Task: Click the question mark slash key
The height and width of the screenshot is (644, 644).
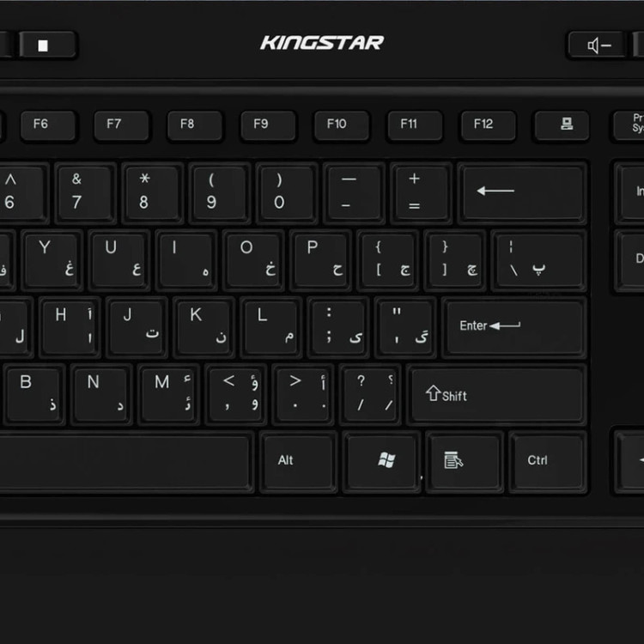Action: (x=370, y=395)
